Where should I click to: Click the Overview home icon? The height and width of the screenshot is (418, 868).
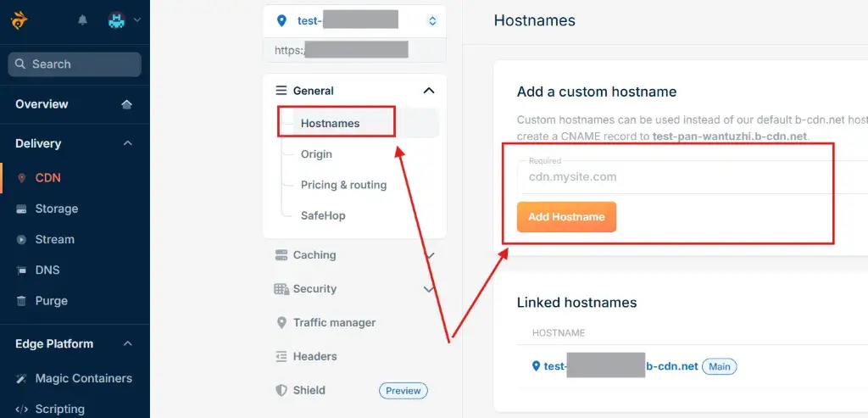tap(127, 104)
